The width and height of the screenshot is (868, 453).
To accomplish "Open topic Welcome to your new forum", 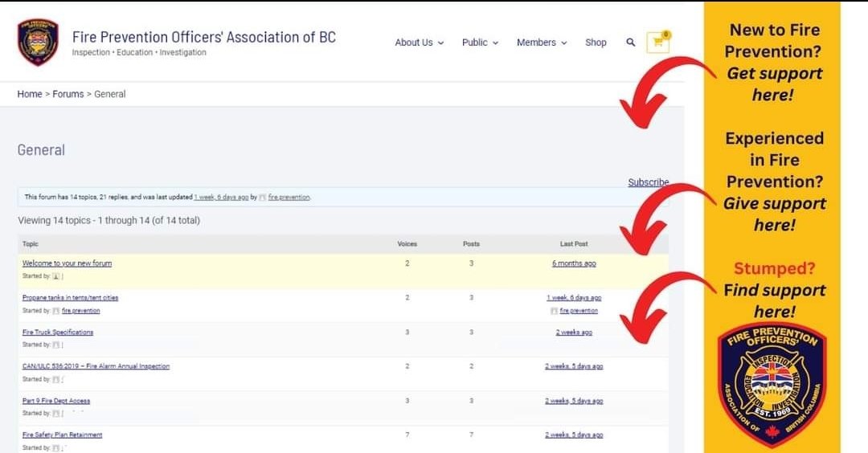I will coord(67,263).
